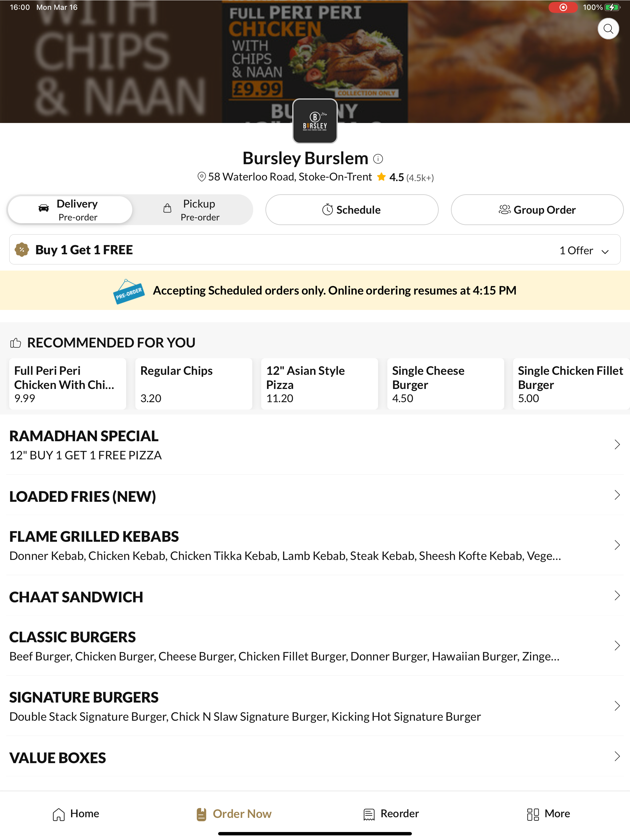
Task: Expand LOADED FRIES (NEW) category
Action: pos(315,495)
